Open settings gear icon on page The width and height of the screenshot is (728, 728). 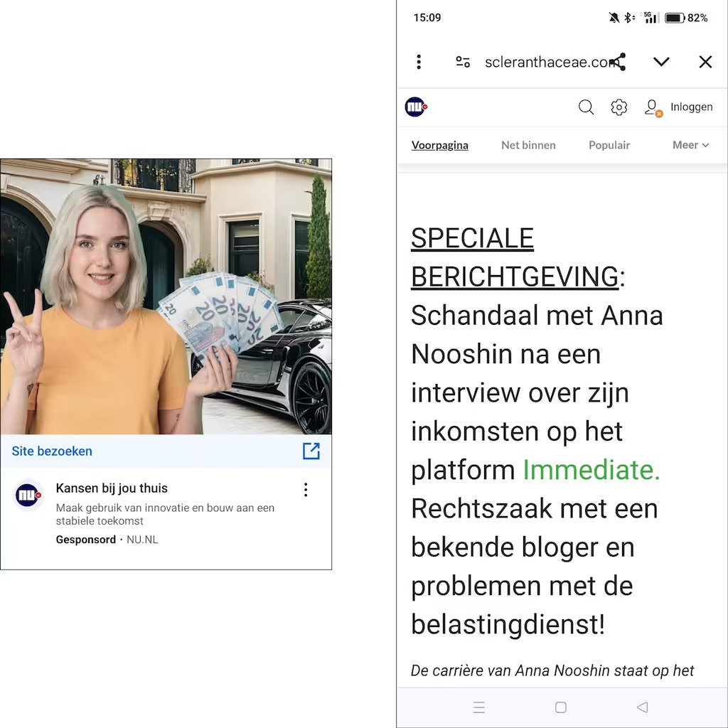619,107
